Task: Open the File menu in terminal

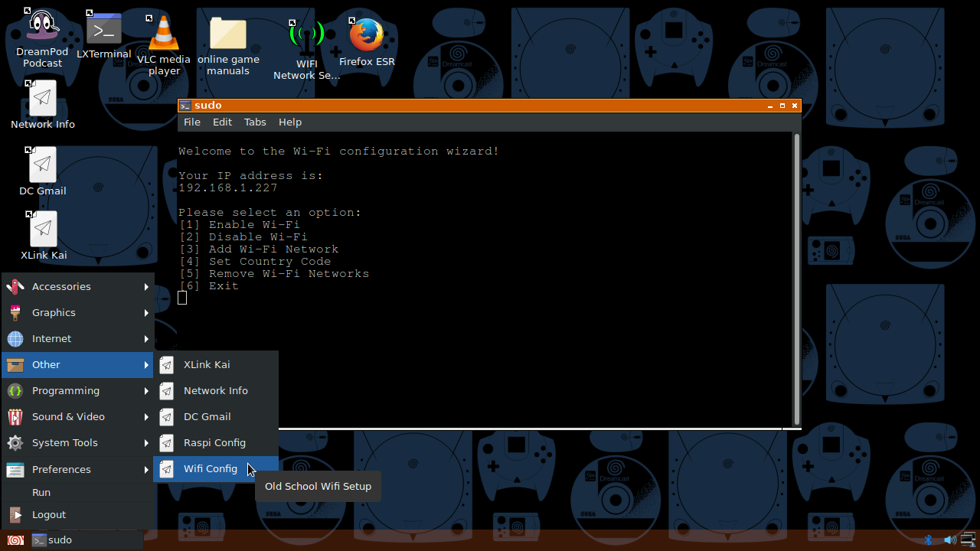Action: [192, 122]
